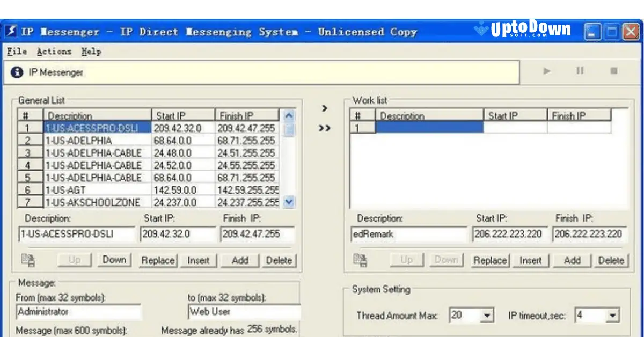This screenshot has width=644, height=337.
Task: Open the Actions menu
Action: pyautogui.click(x=54, y=52)
